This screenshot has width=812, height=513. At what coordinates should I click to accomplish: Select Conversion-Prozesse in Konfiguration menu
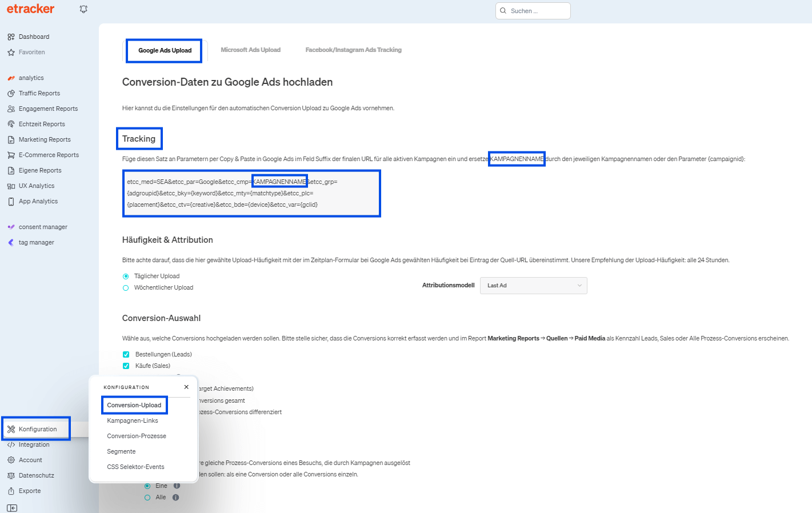click(x=137, y=436)
